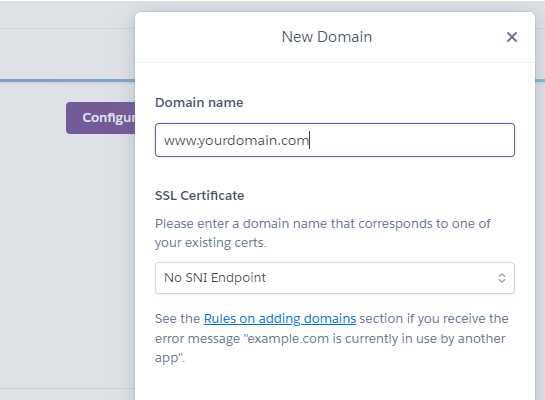Click the 'See the' text before the link

pos(177,318)
